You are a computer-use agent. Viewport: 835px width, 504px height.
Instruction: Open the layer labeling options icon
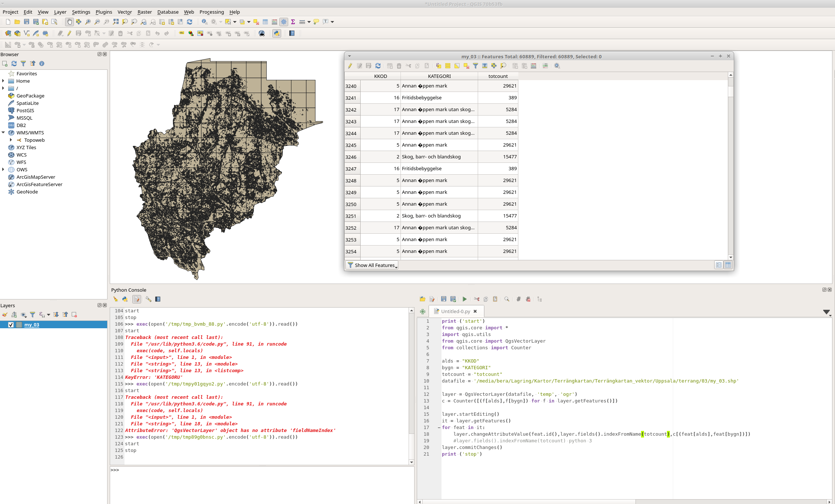[x=181, y=33]
